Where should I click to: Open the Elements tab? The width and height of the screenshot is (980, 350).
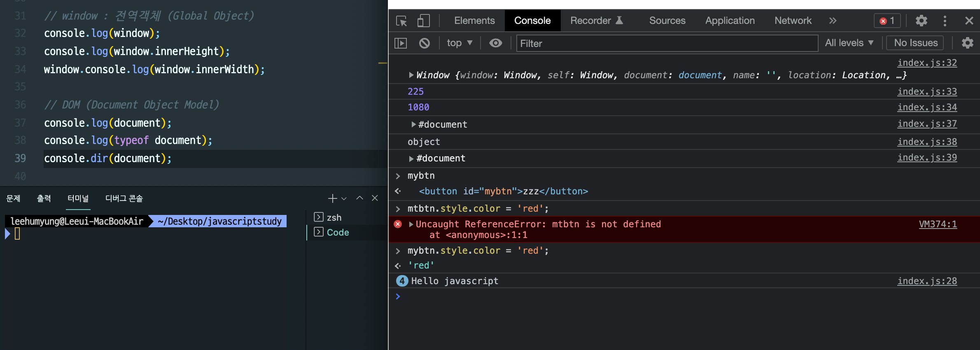coord(474,21)
